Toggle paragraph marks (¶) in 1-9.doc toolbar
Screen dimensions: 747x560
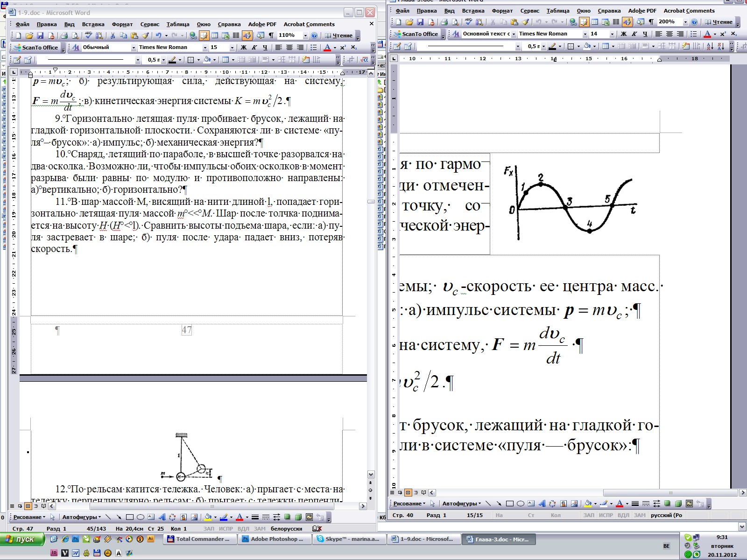click(271, 35)
